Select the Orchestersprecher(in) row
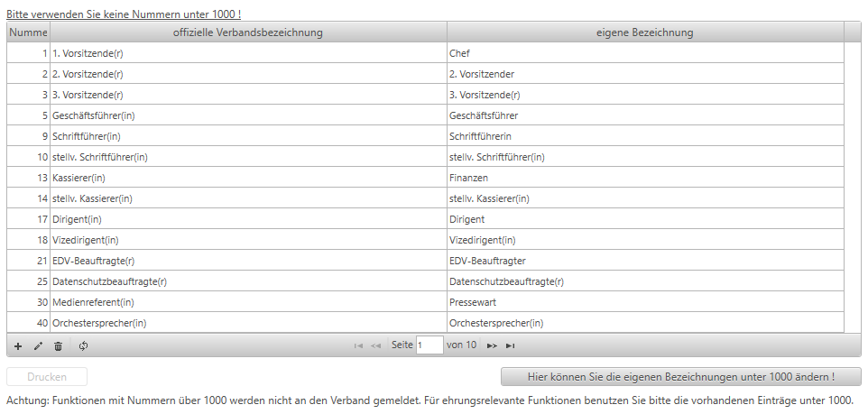The width and height of the screenshot is (868, 414). coord(425,323)
